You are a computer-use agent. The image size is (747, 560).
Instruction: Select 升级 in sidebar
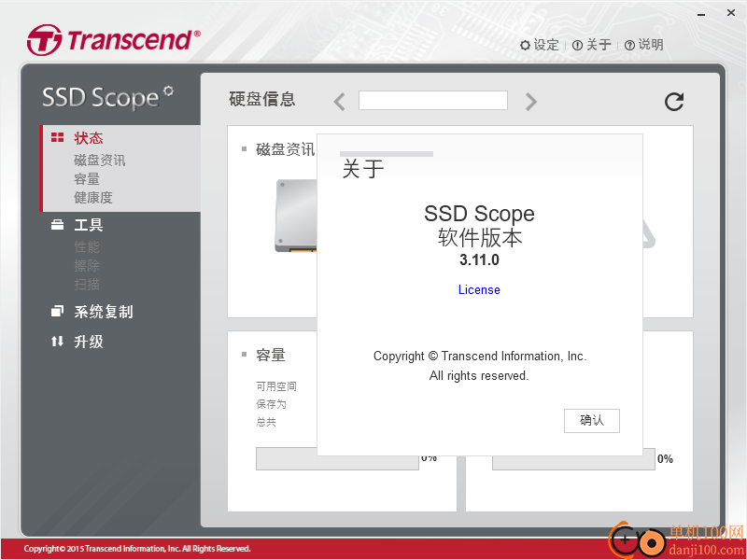[x=89, y=342]
